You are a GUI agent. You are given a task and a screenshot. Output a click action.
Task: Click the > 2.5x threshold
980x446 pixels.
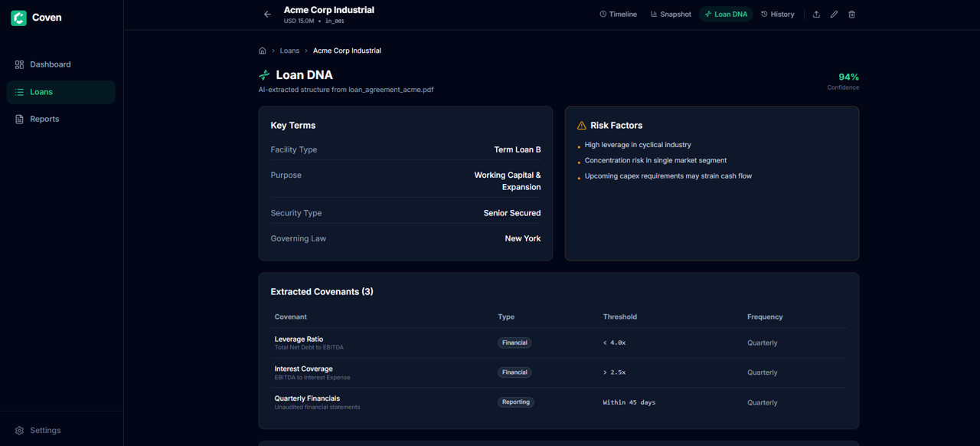[614, 372]
